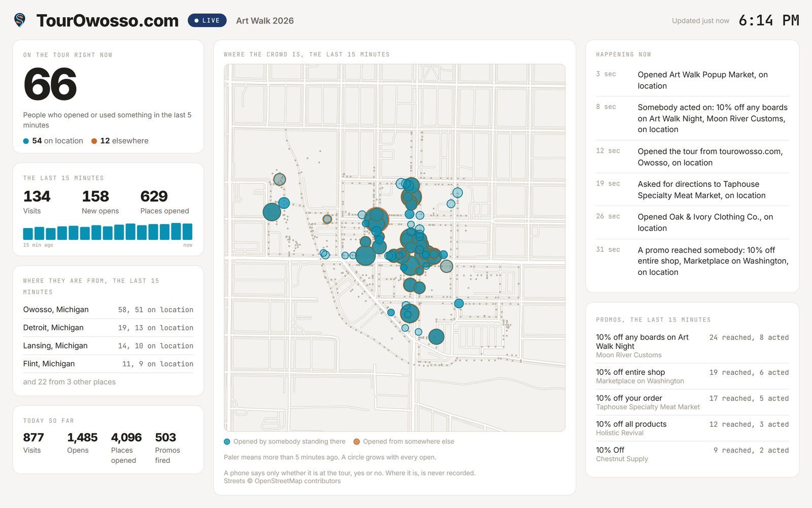The height and width of the screenshot is (508, 812).
Task: Click the TourOwosso map pin logo icon
Action: pyautogui.click(x=20, y=20)
